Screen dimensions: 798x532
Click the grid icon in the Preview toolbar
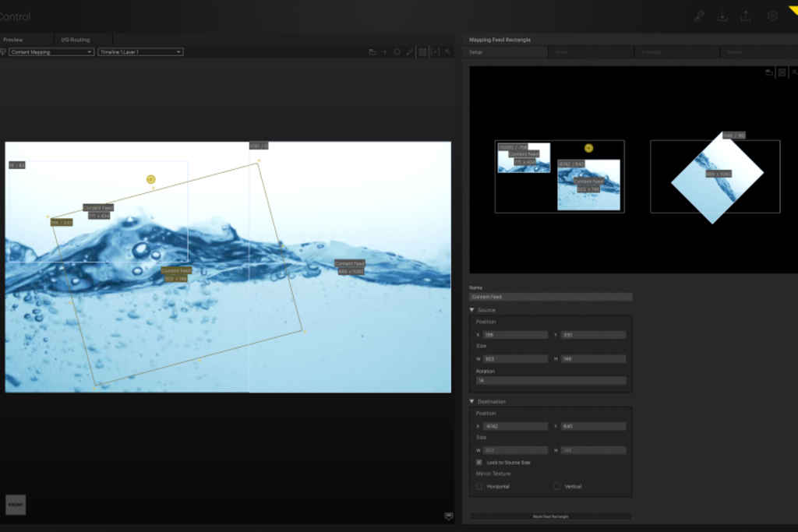(422, 52)
